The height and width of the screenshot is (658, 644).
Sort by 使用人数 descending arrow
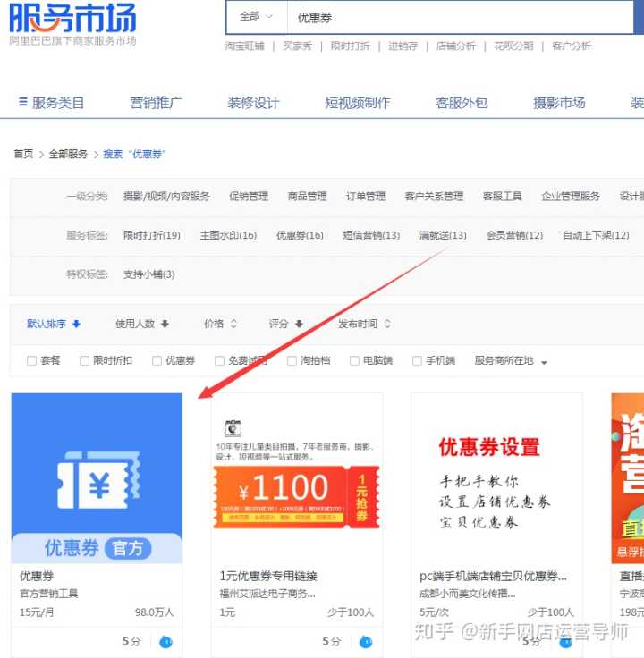(165, 325)
